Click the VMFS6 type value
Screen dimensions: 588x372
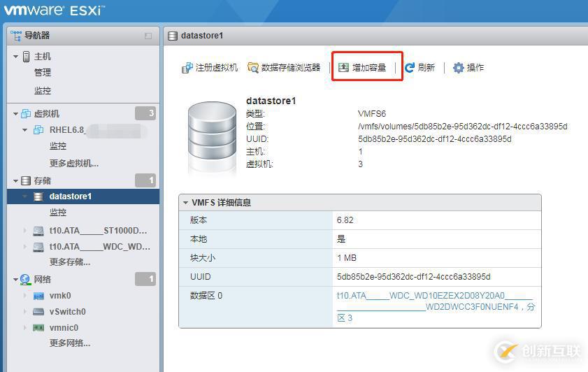(x=372, y=113)
